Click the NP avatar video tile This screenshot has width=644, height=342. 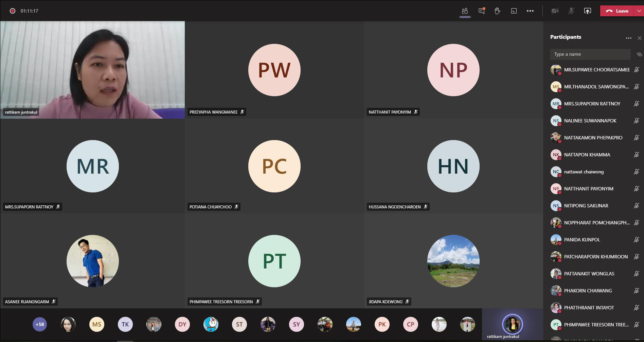click(x=453, y=70)
